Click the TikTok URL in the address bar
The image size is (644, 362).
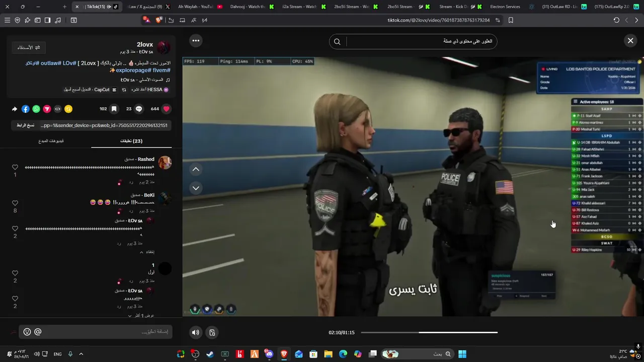coord(438,20)
